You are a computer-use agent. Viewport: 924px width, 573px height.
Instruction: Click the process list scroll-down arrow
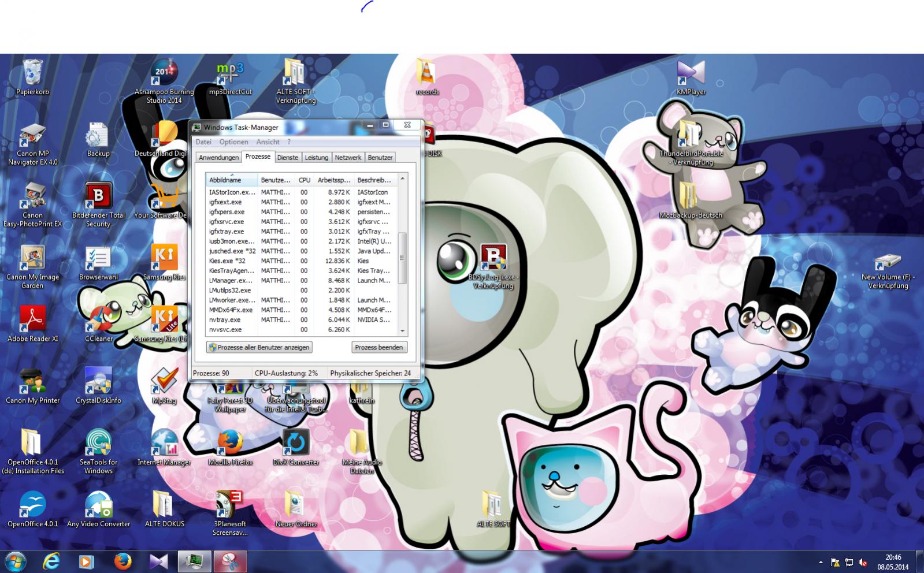[x=402, y=331]
